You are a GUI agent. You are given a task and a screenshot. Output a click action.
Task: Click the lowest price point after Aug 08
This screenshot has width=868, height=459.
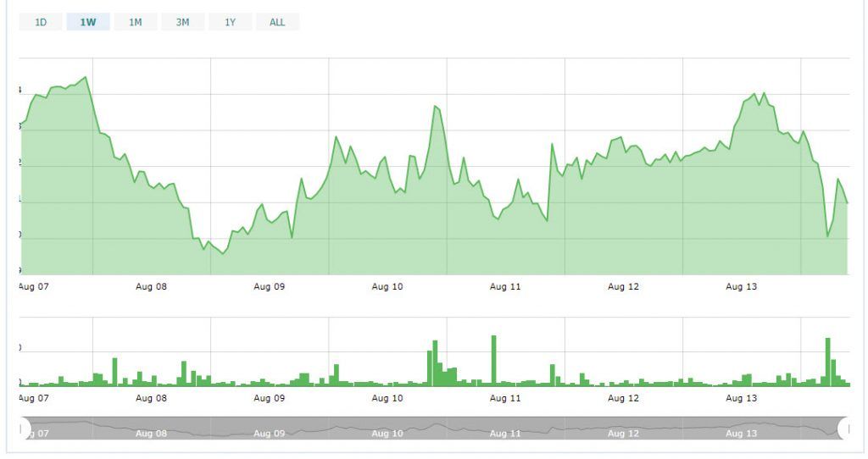tap(223, 253)
